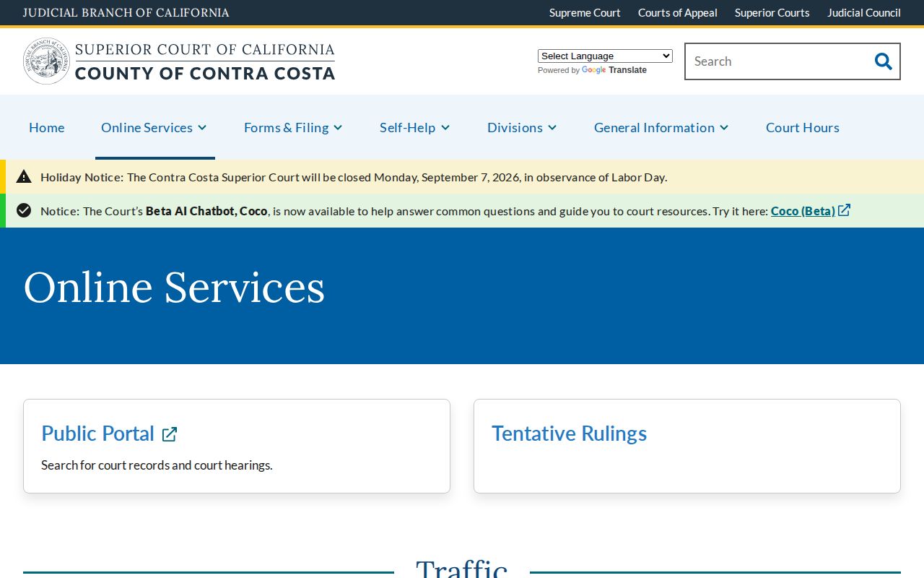Screen dimensions: 924x578
Task: Click the court seal logo
Action: pos(46,61)
